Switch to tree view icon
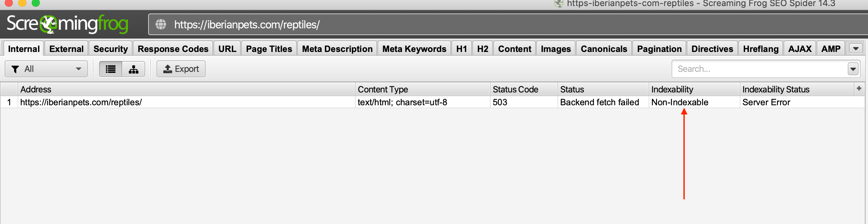Screen dimensions: 868x224 tap(134, 69)
